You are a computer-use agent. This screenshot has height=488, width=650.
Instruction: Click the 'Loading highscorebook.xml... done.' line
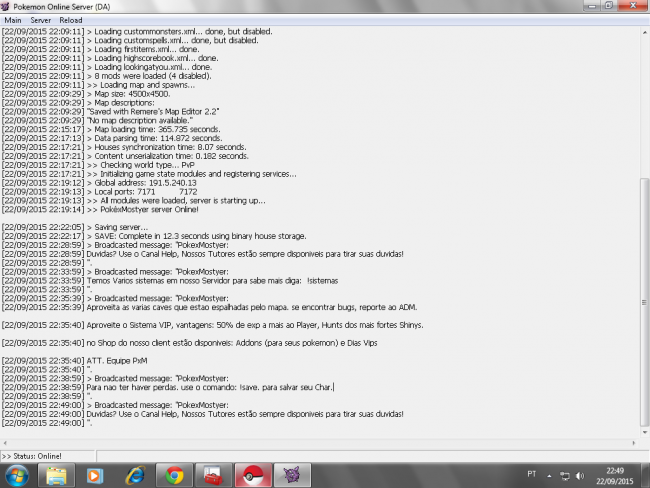110,58
